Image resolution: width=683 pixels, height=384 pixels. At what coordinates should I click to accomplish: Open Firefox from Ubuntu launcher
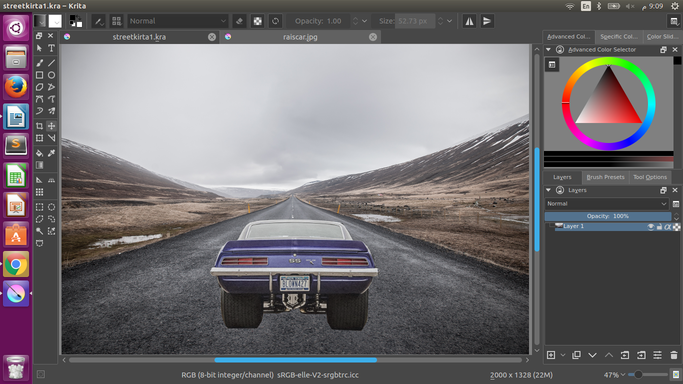pos(16,87)
